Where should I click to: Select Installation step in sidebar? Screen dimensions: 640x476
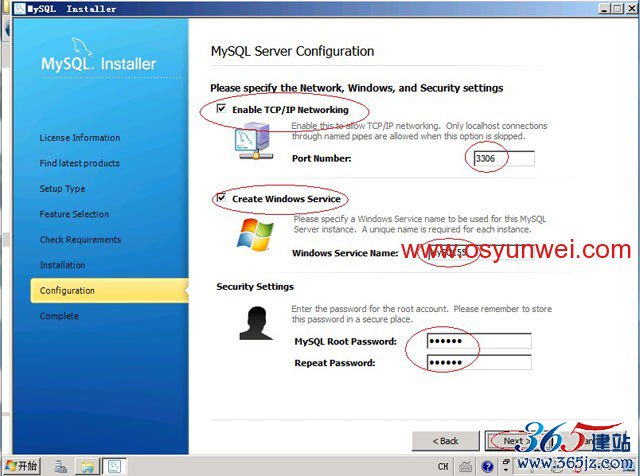tap(62, 265)
